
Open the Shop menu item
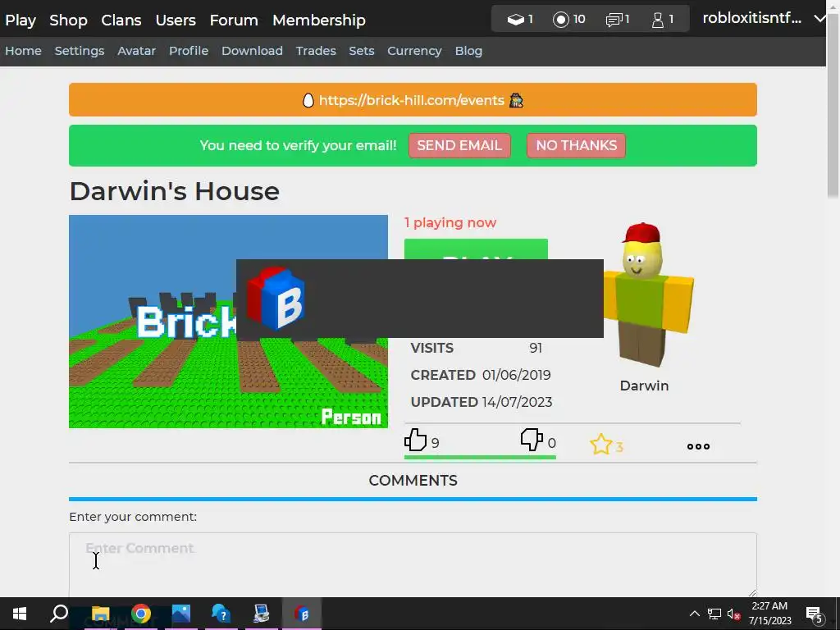coord(69,21)
